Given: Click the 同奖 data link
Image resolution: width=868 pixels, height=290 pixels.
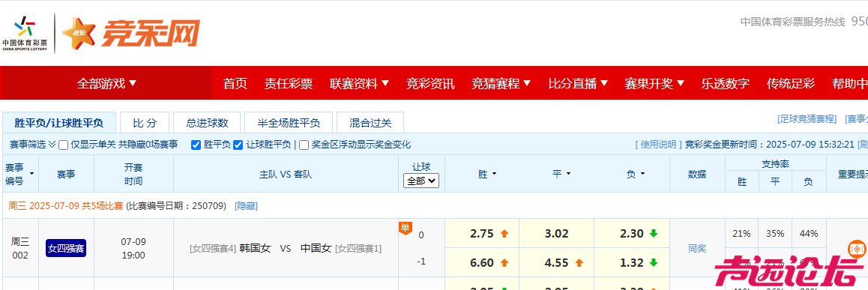Looking at the screenshot, I should pyautogui.click(x=698, y=249).
